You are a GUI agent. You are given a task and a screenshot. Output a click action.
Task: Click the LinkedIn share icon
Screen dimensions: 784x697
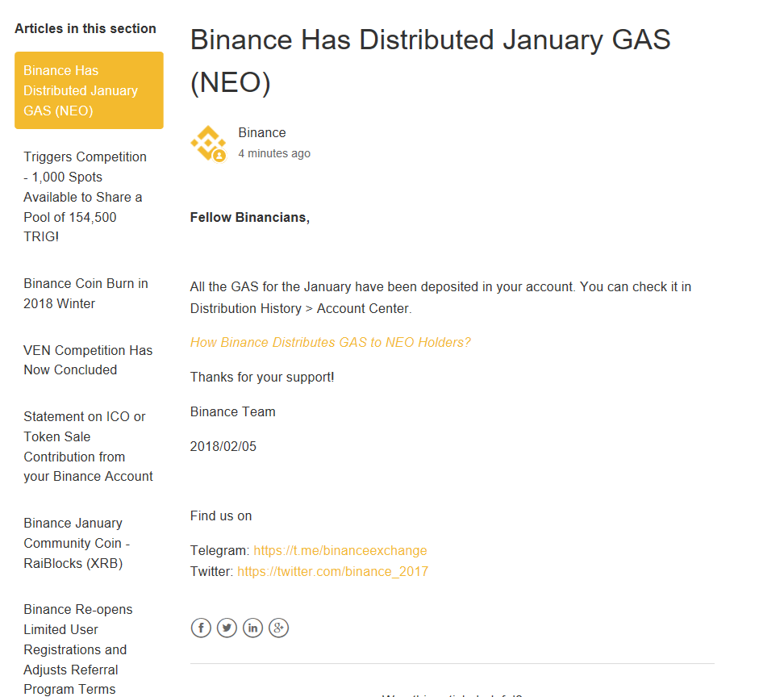pyautogui.click(x=252, y=628)
